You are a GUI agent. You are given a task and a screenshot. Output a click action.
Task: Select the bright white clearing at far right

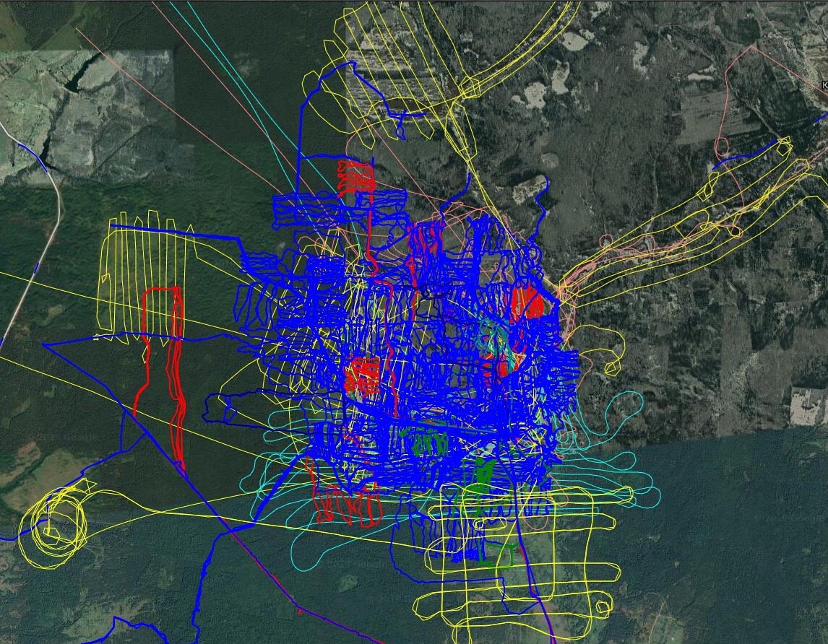pos(807,405)
